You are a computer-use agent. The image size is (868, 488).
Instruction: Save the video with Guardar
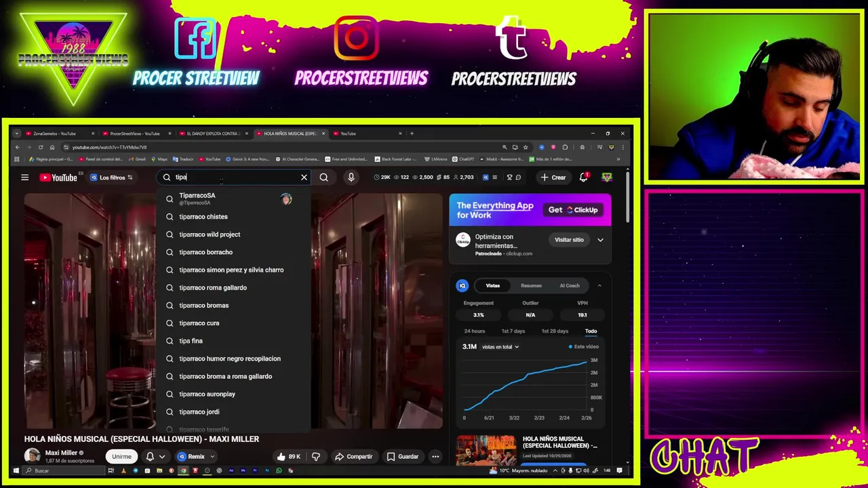click(403, 457)
